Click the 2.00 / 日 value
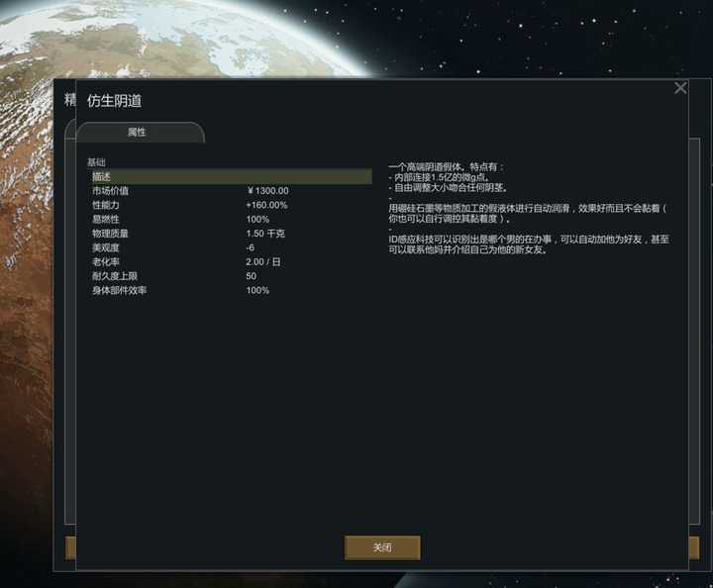713x588 pixels. coord(263,261)
